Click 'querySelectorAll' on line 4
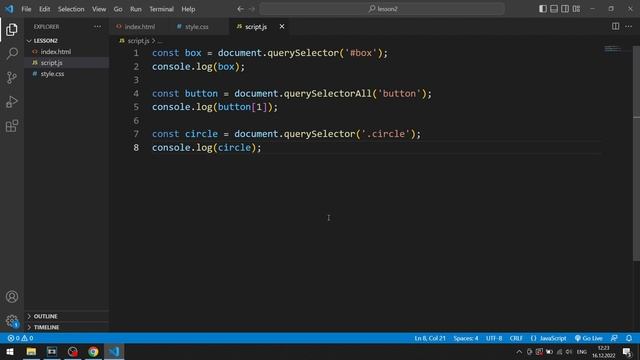This screenshot has height=360, width=640. (327, 93)
